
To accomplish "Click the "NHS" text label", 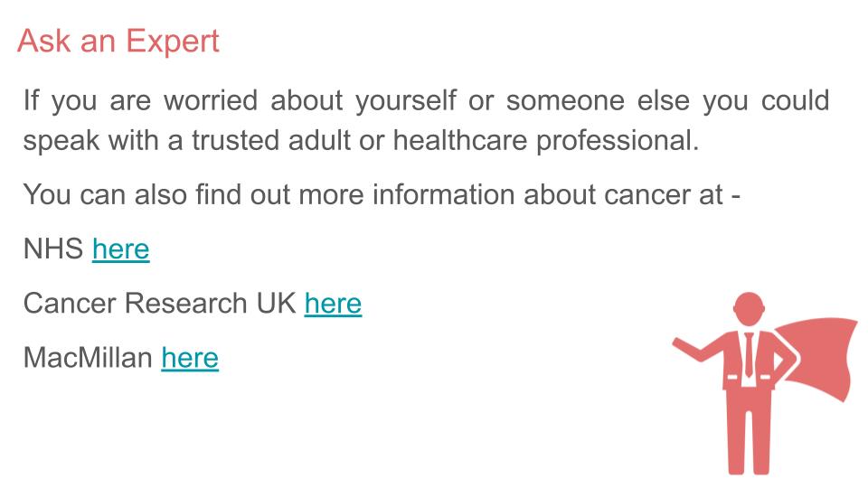I will (53, 249).
